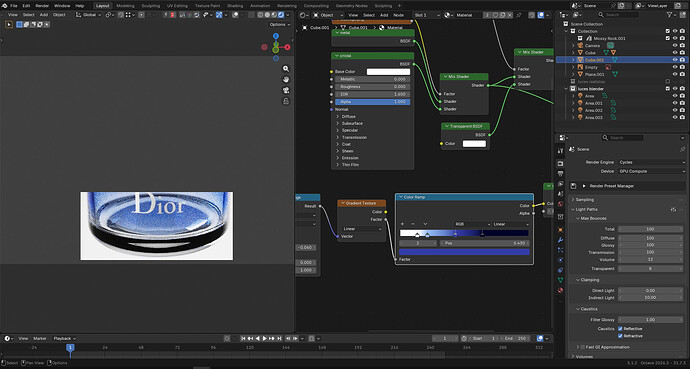Open the node editor Node menu
Screen dimensions: 690x369
pyautogui.click(x=398, y=15)
